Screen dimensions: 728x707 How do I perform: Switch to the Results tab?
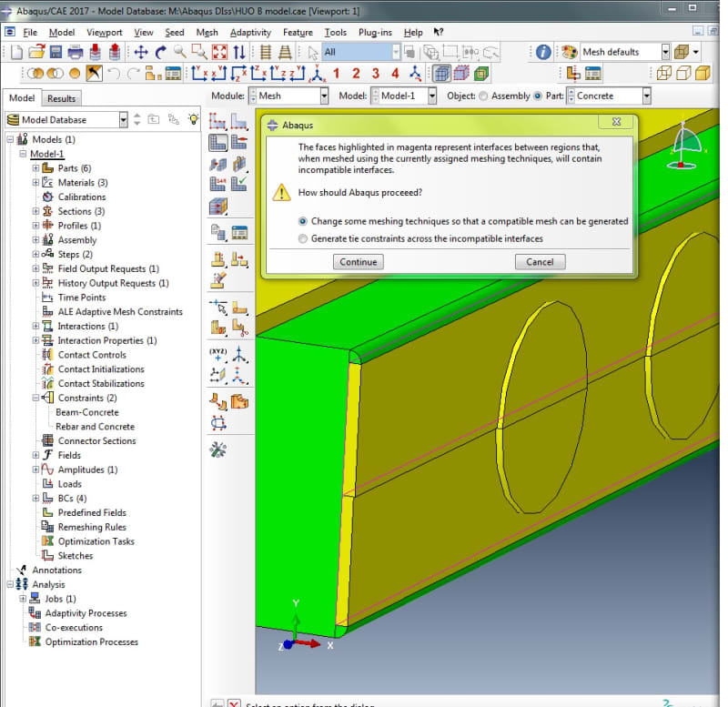tap(61, 98)
